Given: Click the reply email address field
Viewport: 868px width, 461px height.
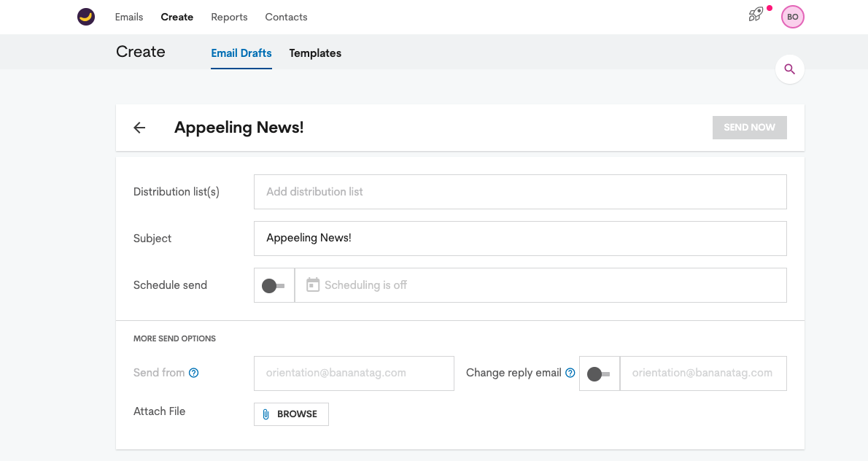Looking at the screenshot, I should click(703, 373).
